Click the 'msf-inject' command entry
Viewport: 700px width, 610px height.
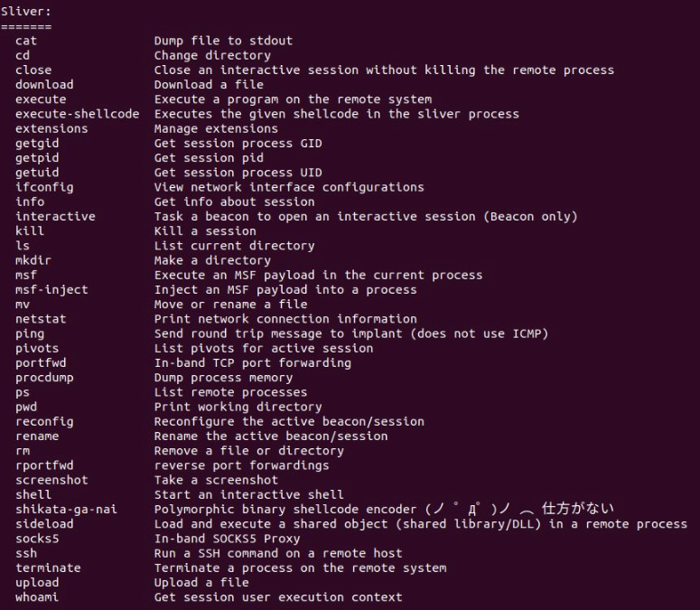tap(51, 290)
